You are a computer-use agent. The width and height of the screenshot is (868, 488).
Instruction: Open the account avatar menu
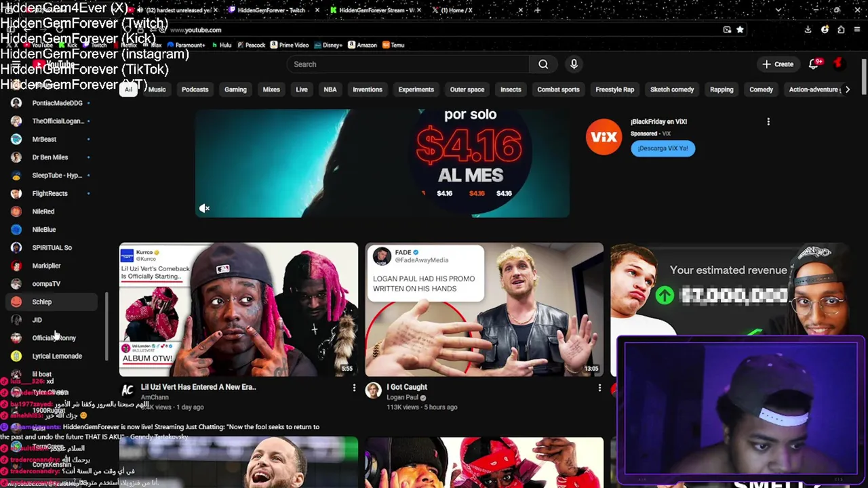click(839, 64)
